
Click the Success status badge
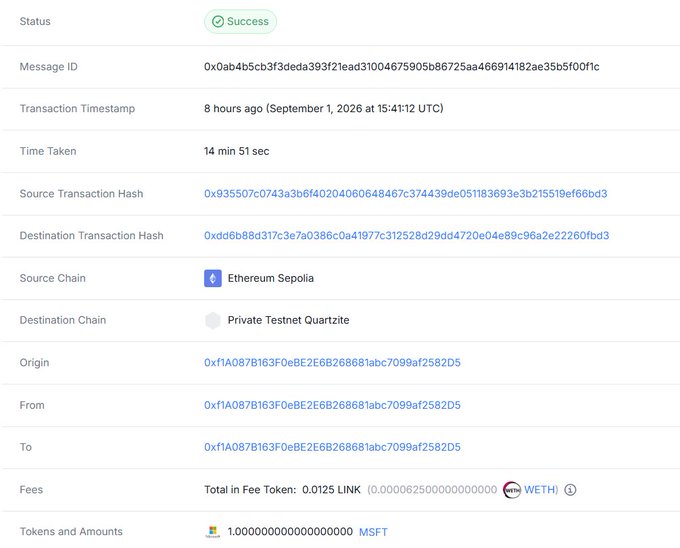click(240, 21)
